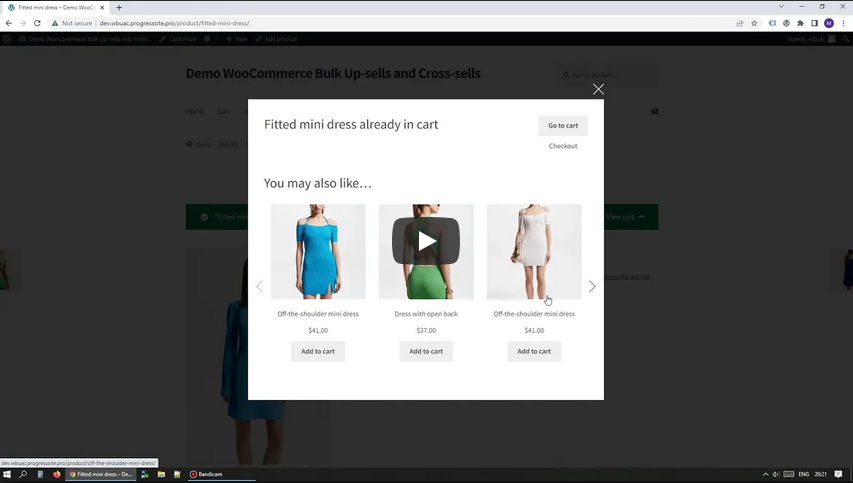Go back in browser history
The height and width of the screenshot is (483, 853).
pyautogui.click(x=9, y=23)
